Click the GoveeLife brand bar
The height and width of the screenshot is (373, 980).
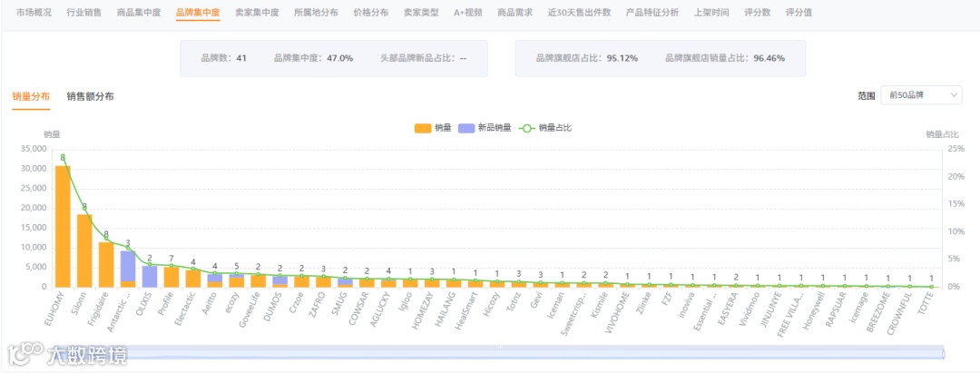258,280
